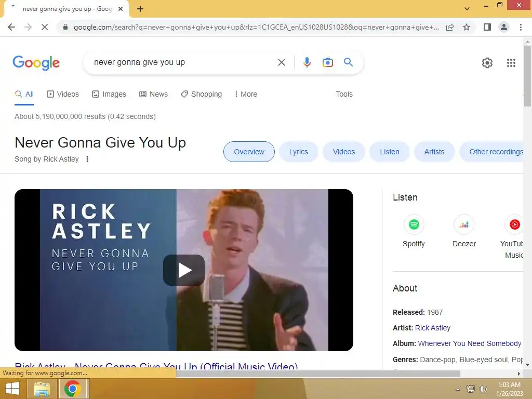Open more options next to Rick Astley
This screenshot has width=532, height=399.
(87, 159)
